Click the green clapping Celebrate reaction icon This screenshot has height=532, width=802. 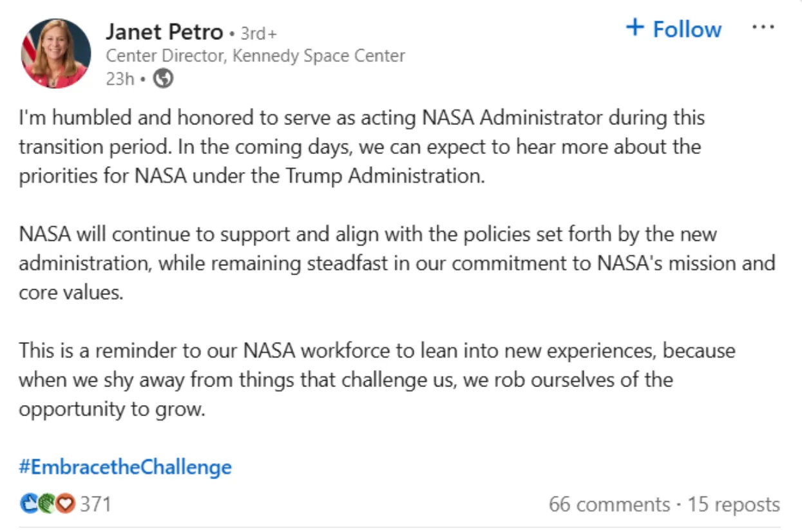[47, 503]
